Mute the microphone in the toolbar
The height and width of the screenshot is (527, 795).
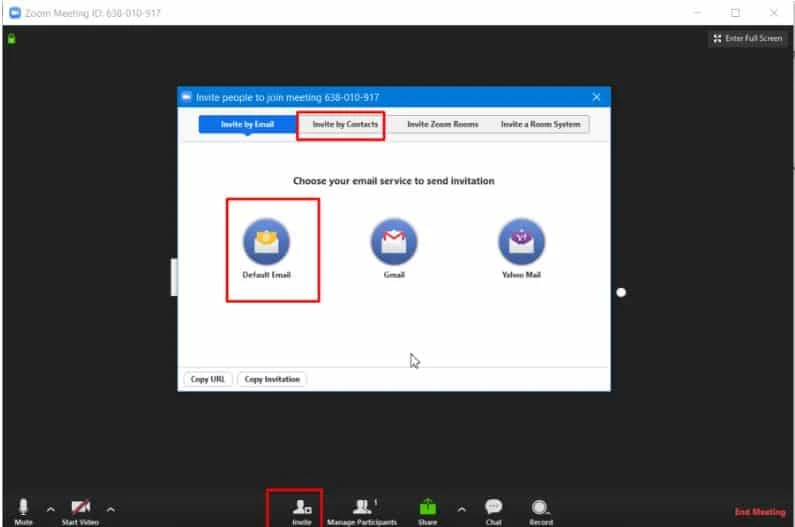click(23, 512)
